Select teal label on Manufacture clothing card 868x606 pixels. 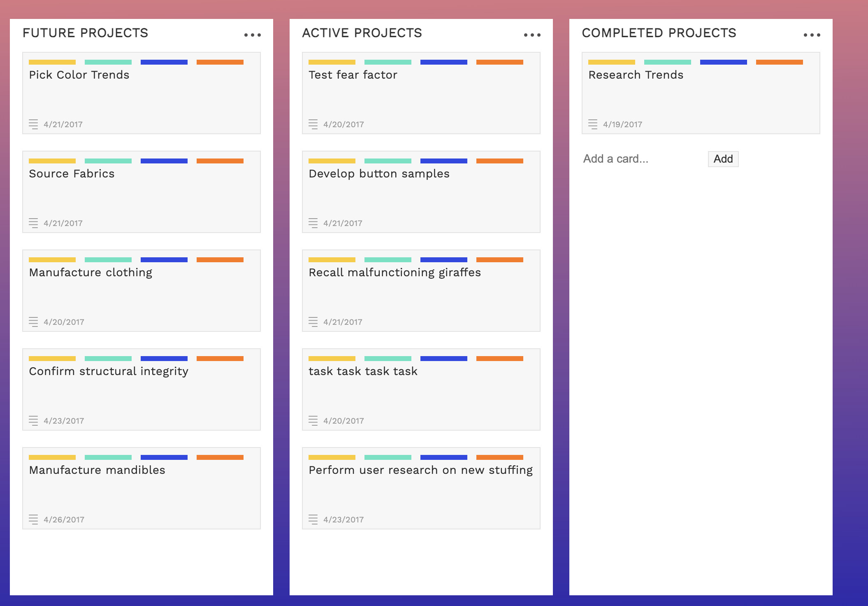click(108, 260)
